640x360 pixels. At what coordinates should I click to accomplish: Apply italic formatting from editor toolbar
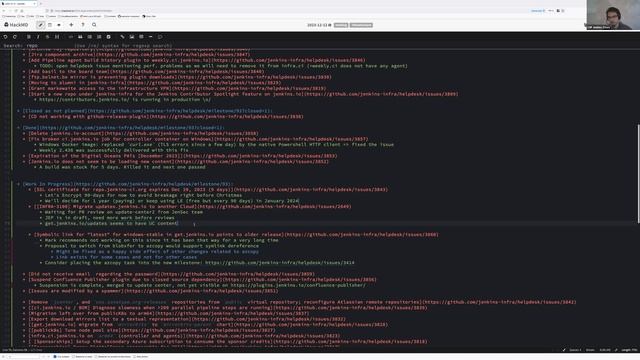pyautogui.click(x=38, y=37)
